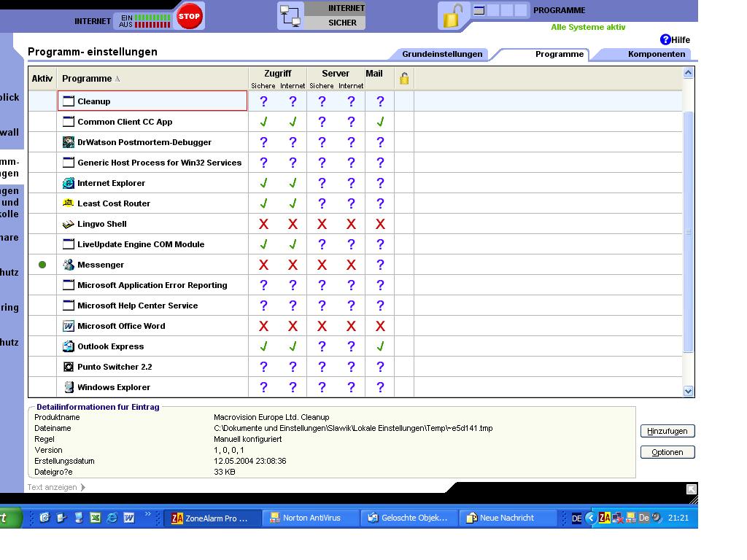This screenshot has width=747, height=560.
Task: Select the Common Client CC App icon
Action: click(69, 122)
